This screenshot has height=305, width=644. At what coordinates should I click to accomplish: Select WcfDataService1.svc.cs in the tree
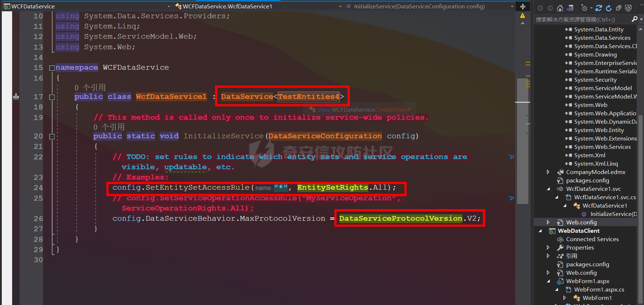[x=605, y=197]
